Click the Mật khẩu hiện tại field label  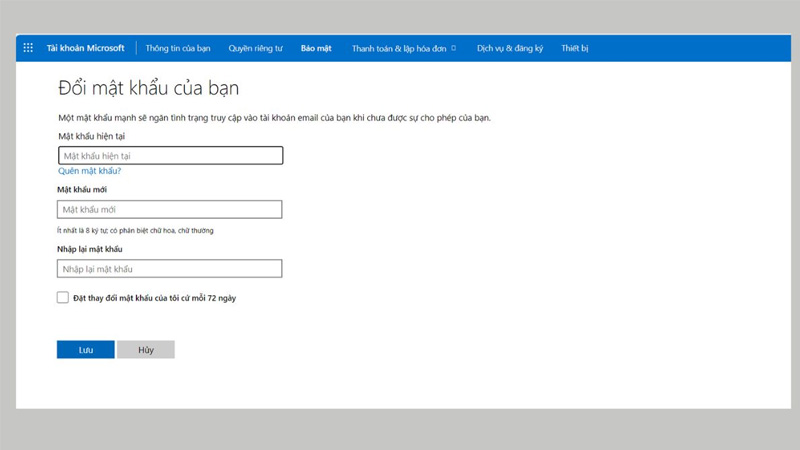tap(91, 135)
